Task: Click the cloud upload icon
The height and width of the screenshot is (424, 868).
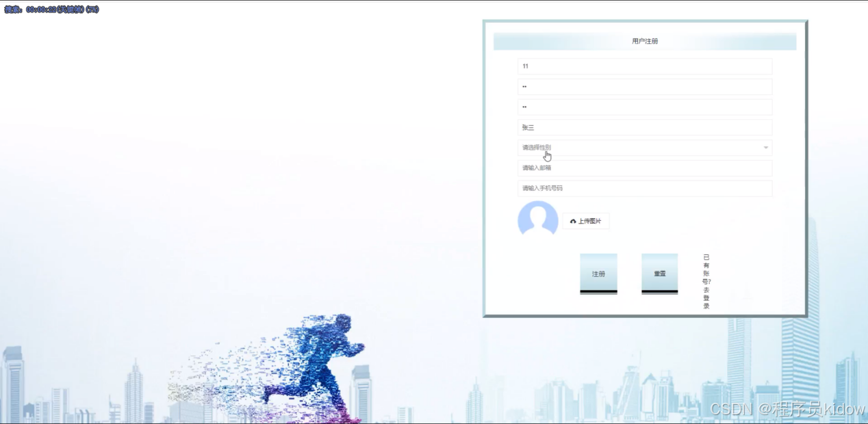Action: (x=573, y=222)
